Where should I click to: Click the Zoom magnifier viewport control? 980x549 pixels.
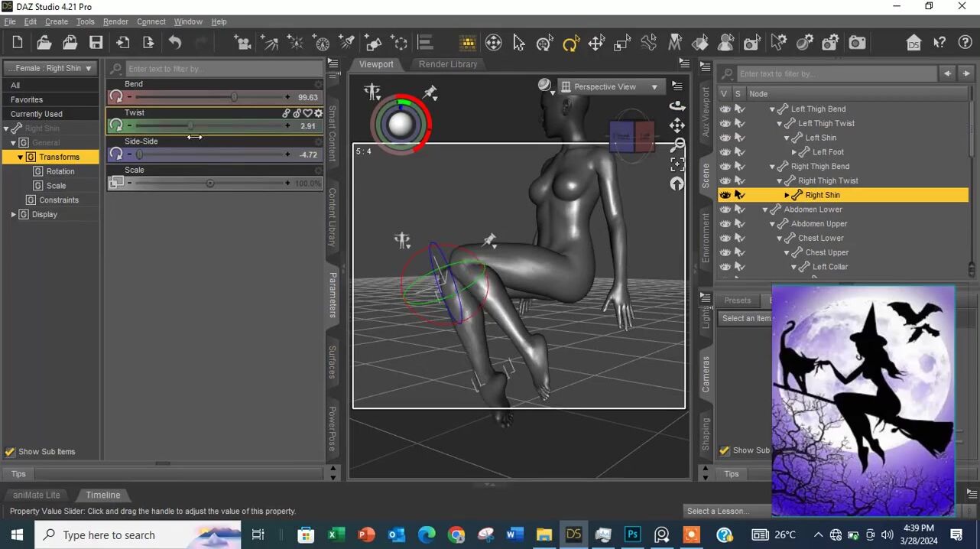point(677,145)
